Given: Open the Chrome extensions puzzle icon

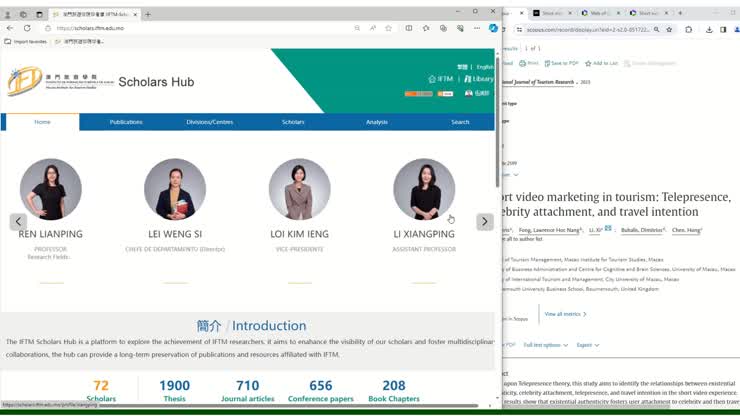Looking at the screenshot, I should coord(689,30).
